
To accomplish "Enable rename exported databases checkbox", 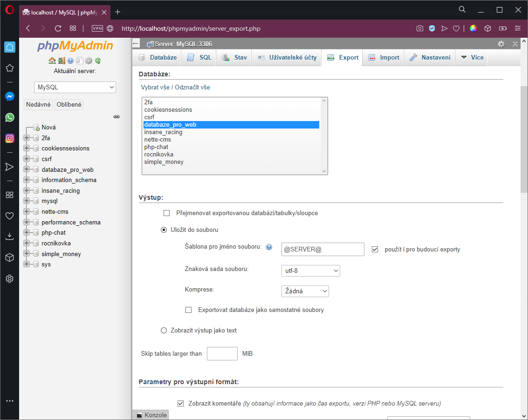I will [x=167, y=213].
